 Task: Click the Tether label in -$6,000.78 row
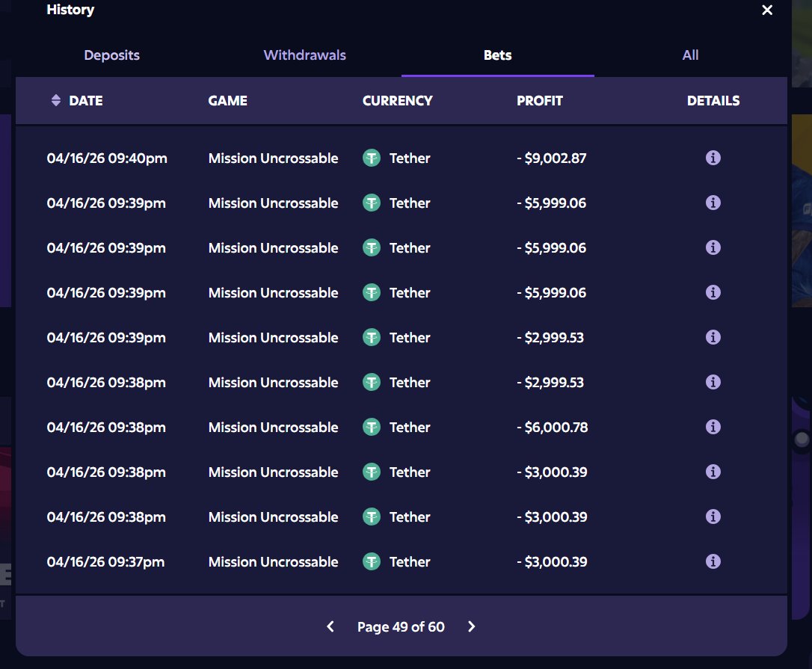pos(410,427)
